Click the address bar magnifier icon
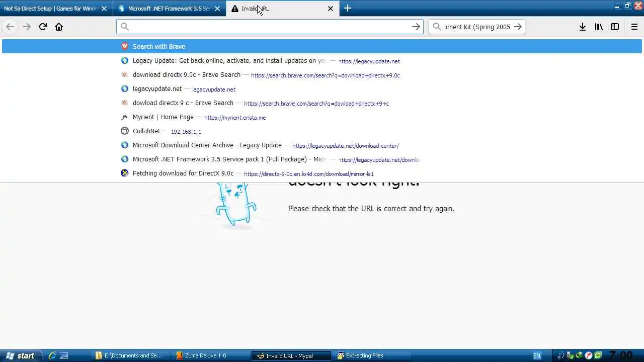 click(125, 27)
